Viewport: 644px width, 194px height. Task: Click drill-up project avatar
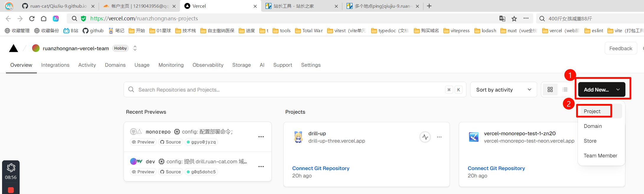[x=298, y=137]
